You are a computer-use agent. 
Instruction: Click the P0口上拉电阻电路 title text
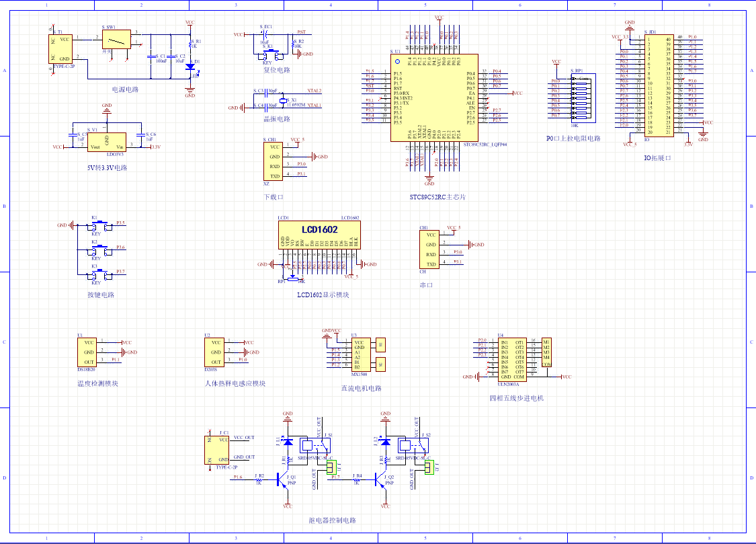(573, 139)
